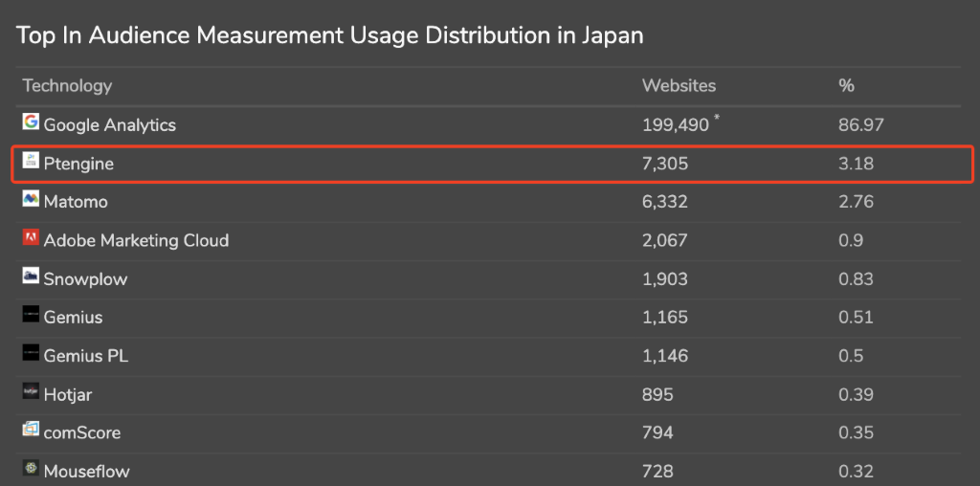Screen dimensions: 980x486
Task: Click the Ptengine logo icon
Action: click(31, 162)
